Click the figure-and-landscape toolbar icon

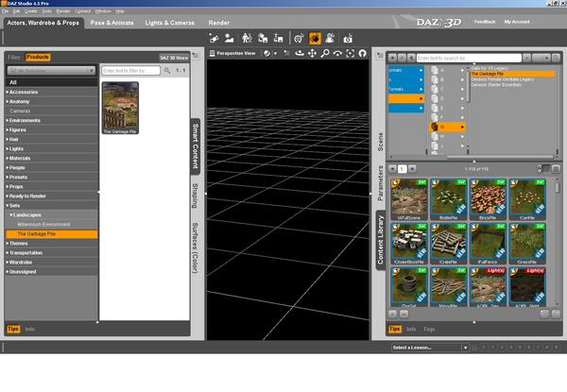point(230,38)
